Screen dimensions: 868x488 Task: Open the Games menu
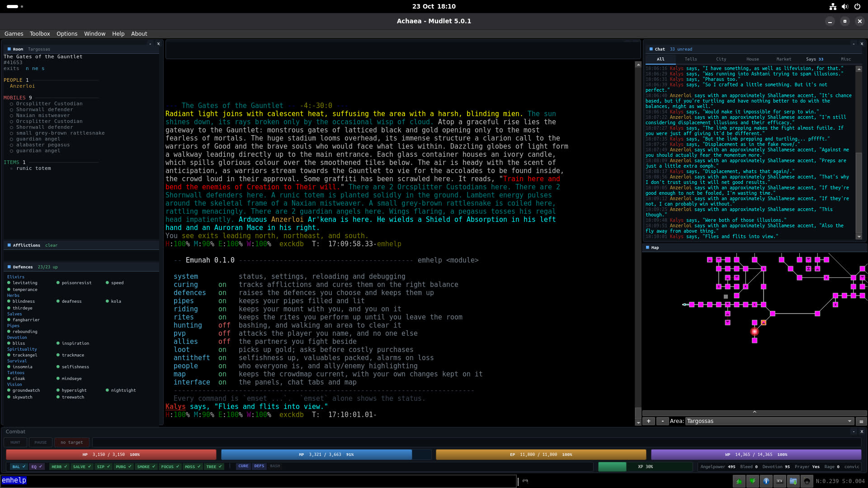point(14,34)
